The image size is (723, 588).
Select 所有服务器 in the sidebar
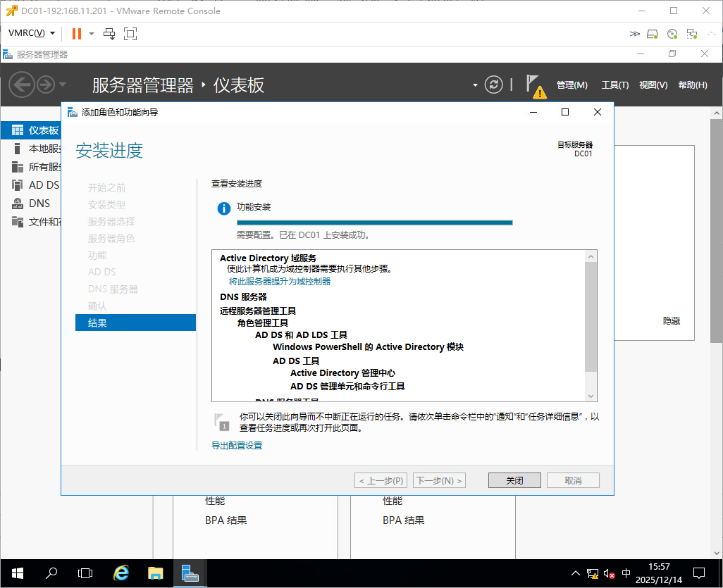[31, 167]
